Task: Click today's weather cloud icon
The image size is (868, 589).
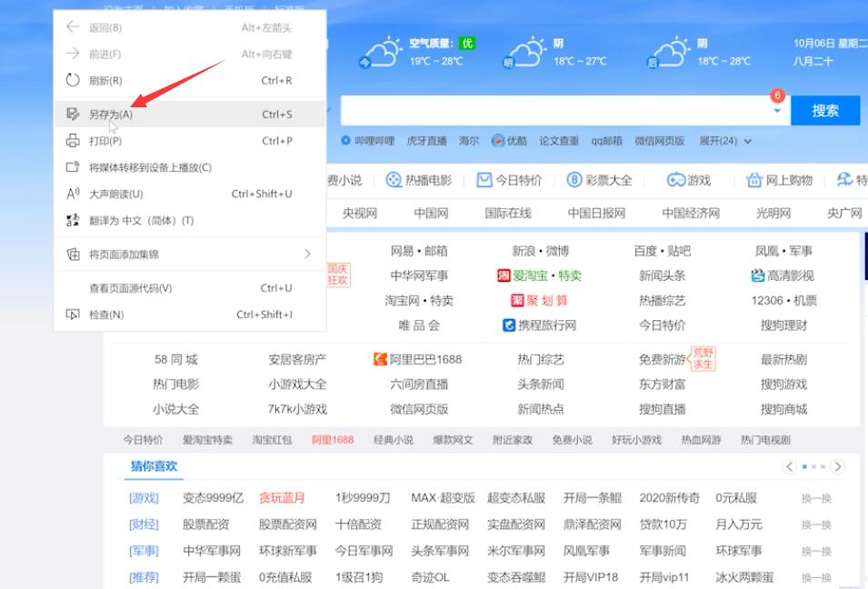Action: click(x=381, y=52)
